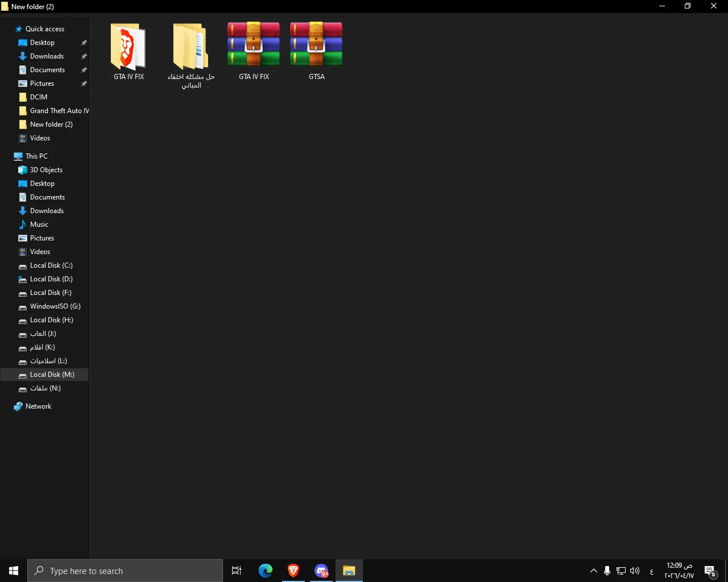Click the microphone icon in system tray
This screenshot has height=582, width=728.
607,571
